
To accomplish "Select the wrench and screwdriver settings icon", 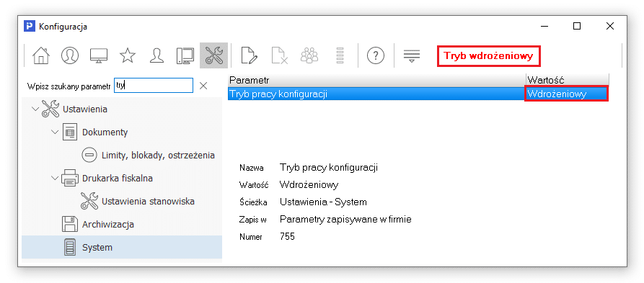I will [x=213, y=55].
